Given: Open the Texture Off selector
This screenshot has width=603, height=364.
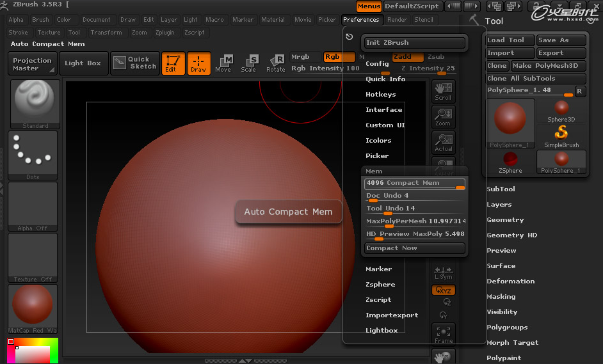Looking at the screenshot, I should (33, 258).
